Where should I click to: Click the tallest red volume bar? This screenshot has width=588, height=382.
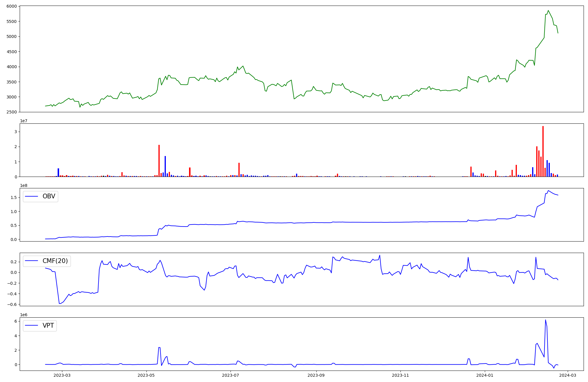543,151
